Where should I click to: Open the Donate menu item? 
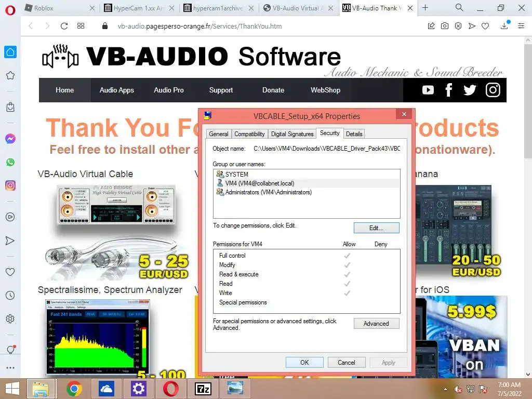point(273,90)
